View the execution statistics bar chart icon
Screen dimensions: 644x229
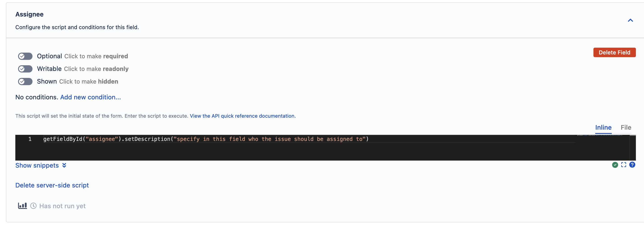[22, 206]
